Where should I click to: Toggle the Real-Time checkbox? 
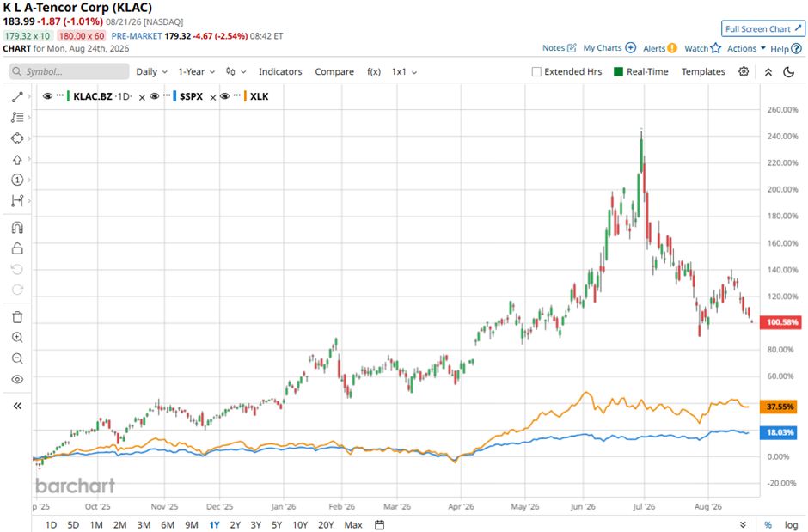(x=618, y=71)
